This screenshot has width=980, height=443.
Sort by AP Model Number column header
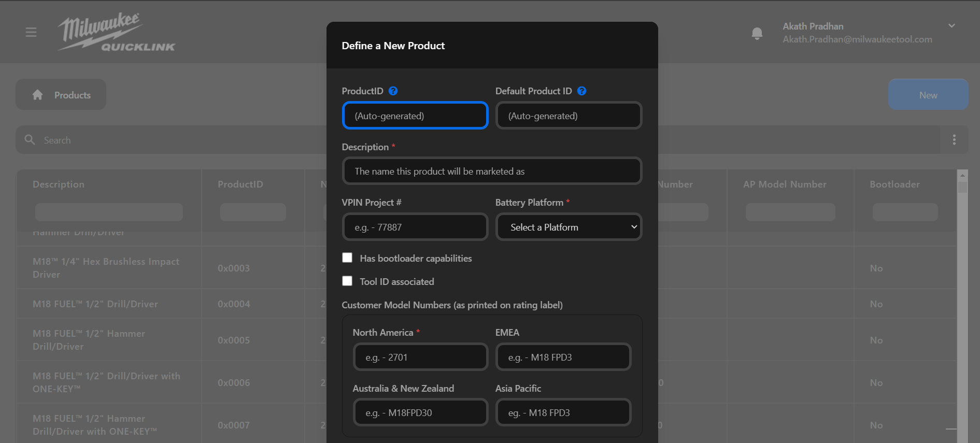pos(785,184)
